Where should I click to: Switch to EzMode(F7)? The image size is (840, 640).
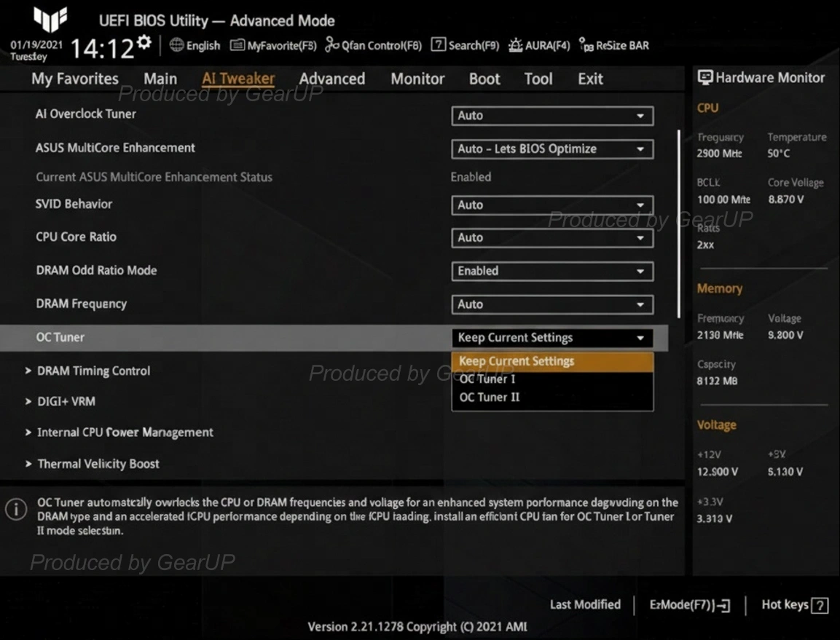pyautogui.click(x=690, y=605)
